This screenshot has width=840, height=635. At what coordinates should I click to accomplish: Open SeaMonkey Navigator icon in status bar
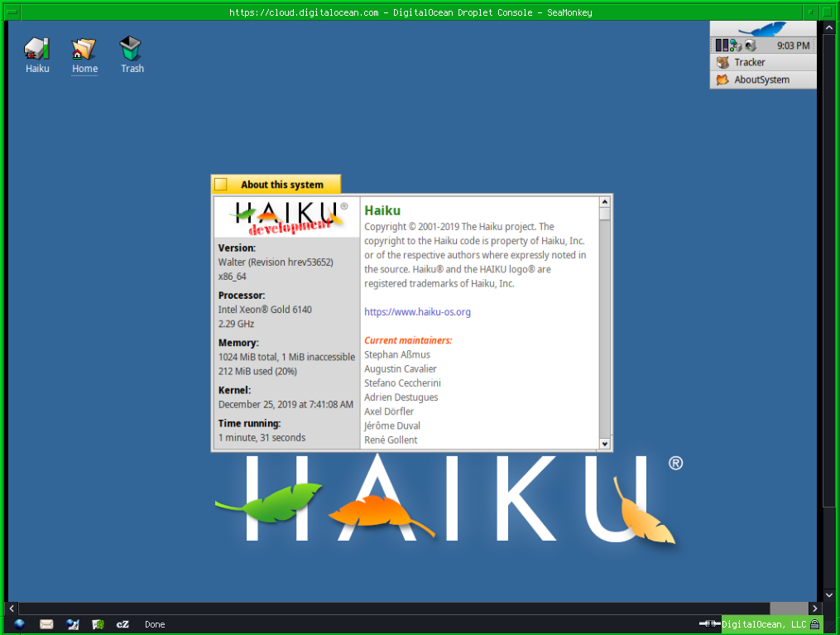(x=19, y=624)
